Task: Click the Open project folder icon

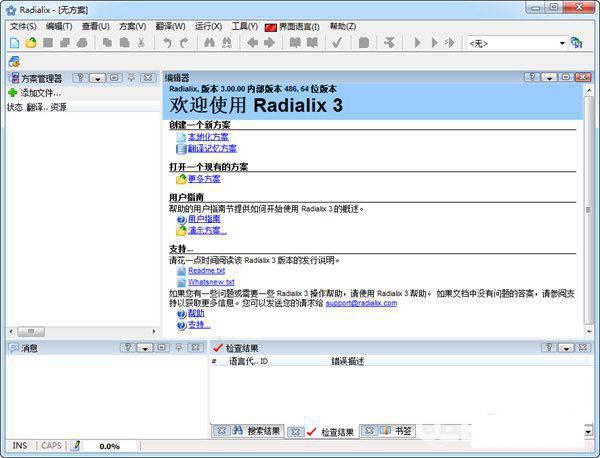Action: (31, 43)
